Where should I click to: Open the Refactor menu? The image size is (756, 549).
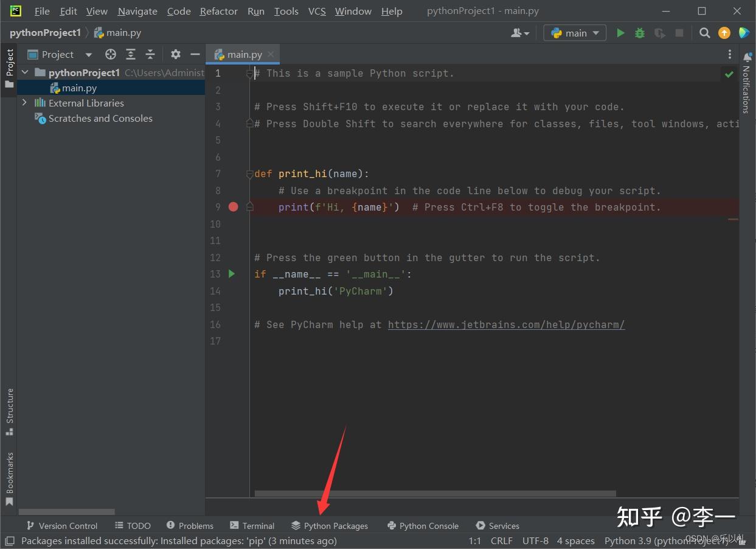(219, 11)
